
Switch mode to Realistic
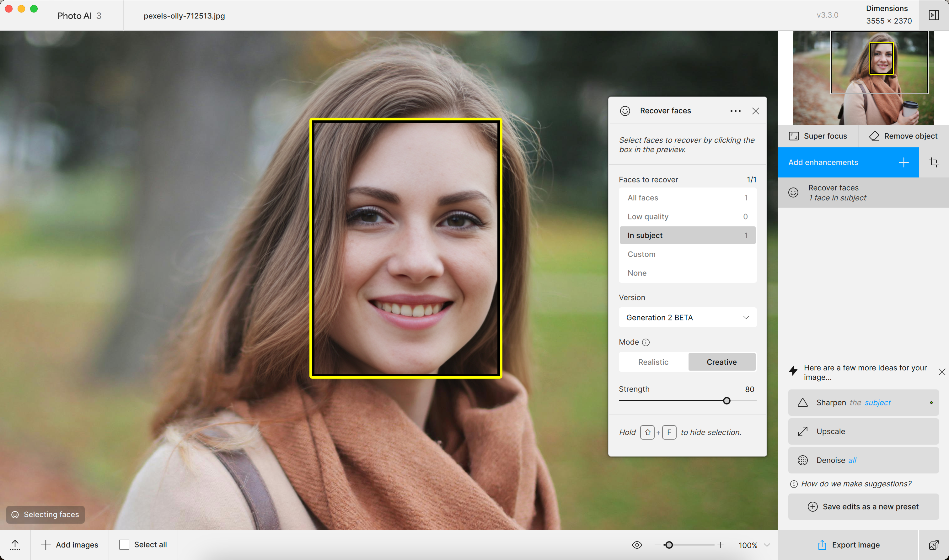[653, 362]
